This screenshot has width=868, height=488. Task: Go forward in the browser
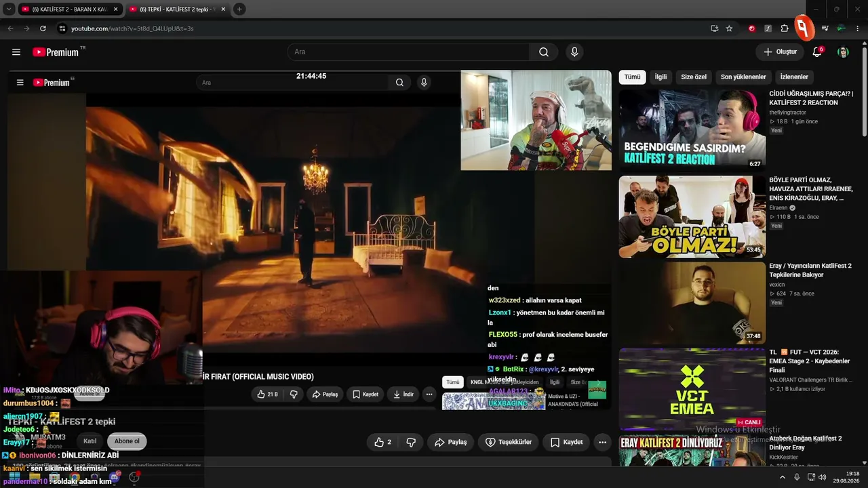point(26,28)
